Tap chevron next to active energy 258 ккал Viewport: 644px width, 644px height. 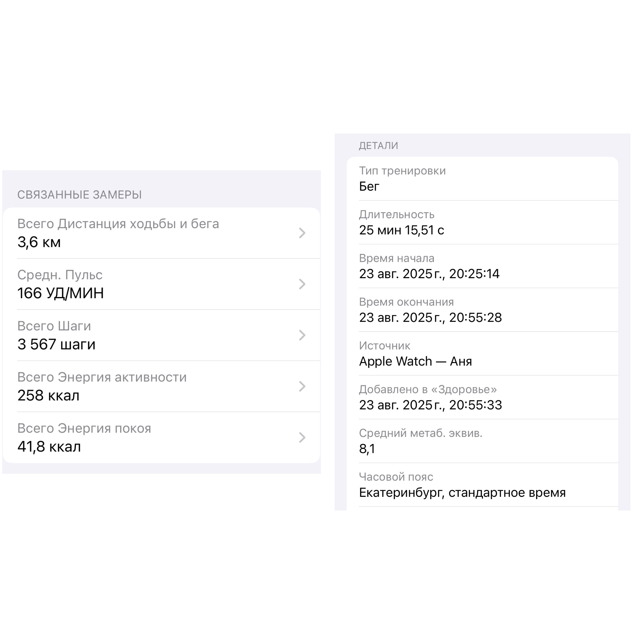click(x=302, y=386)
